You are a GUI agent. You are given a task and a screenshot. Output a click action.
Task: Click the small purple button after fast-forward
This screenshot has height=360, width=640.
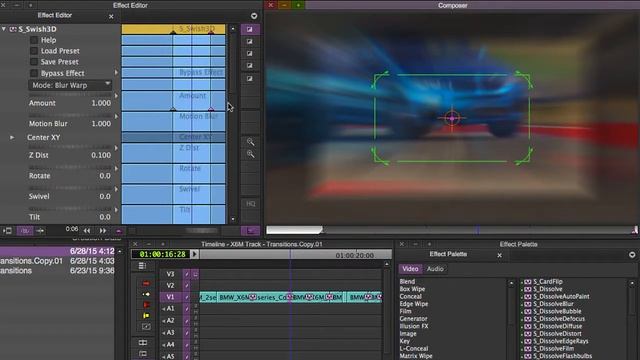119,231
